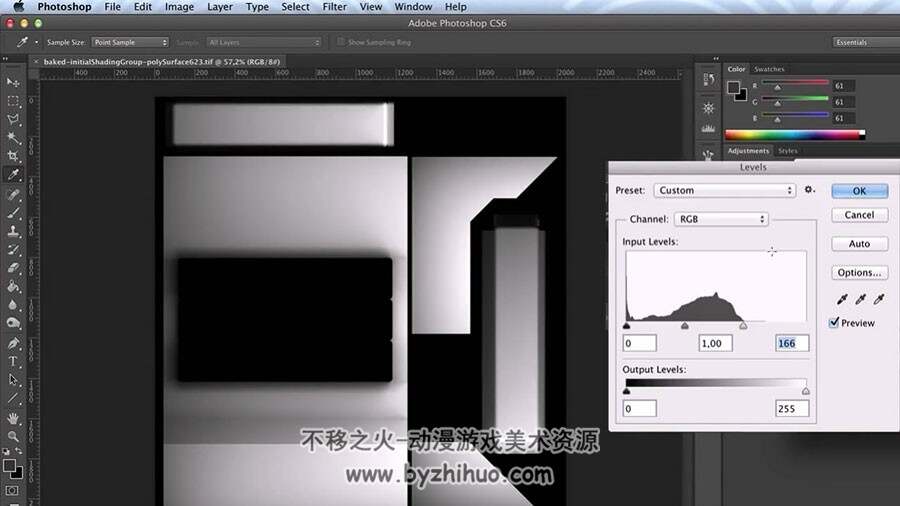Pick the white point eyedropper in Levels

point(879,299)
